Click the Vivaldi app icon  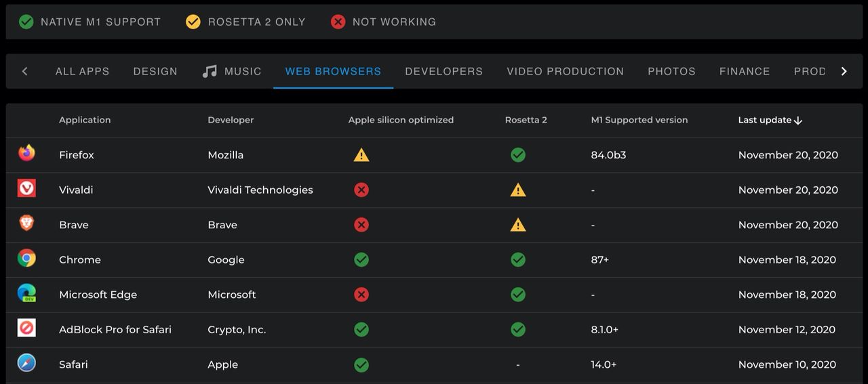pyautogui.click(x=26, y=189)
